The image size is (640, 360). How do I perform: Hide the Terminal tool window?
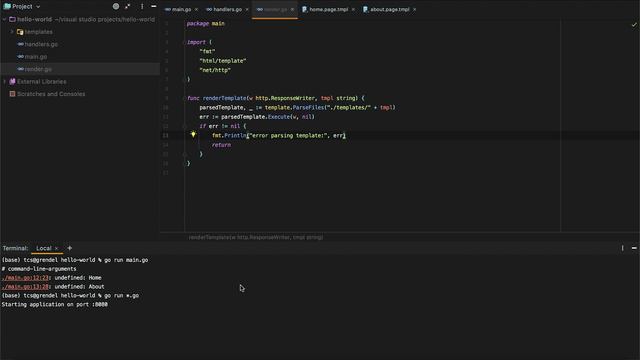(634, 248)
